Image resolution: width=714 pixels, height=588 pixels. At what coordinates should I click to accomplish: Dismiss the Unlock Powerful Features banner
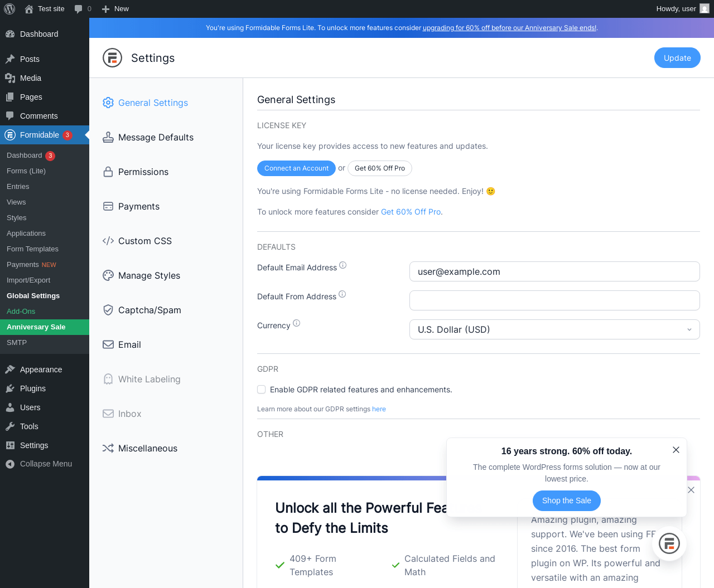[x=691, y=490]
